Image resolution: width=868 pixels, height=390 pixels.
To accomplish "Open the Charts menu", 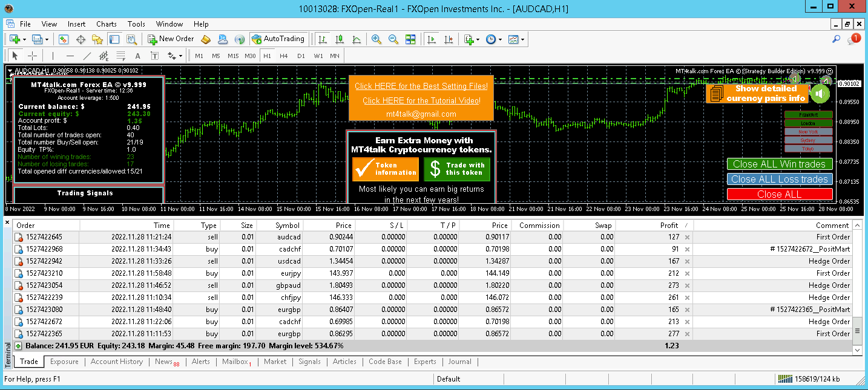I will (107, 24).
